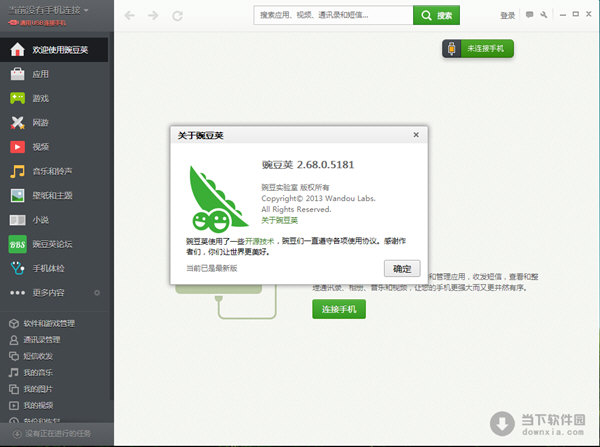This screenshot has width=600, height=447.
Task: Select the 通讯录管理 entry label
Action: (42, 340)
